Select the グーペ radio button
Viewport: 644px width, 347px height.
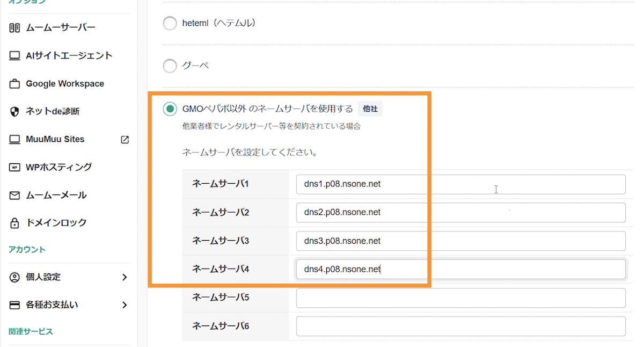[170, 66]
